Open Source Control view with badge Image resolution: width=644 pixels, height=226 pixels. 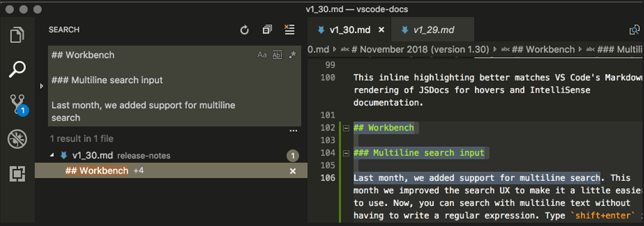click(18, 104)
